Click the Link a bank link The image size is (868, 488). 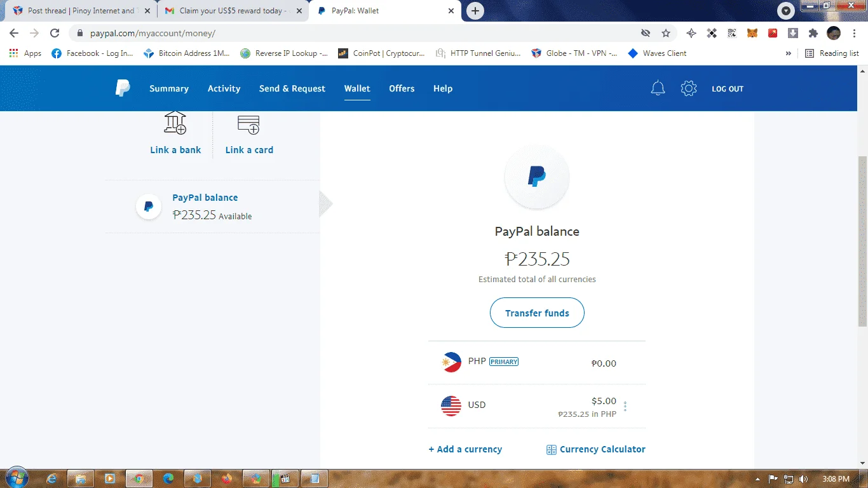point(175,150)
